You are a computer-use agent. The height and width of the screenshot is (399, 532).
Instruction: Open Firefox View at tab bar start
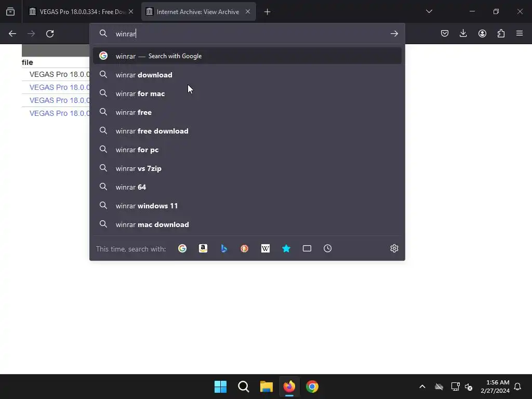[x=10, y=12]
